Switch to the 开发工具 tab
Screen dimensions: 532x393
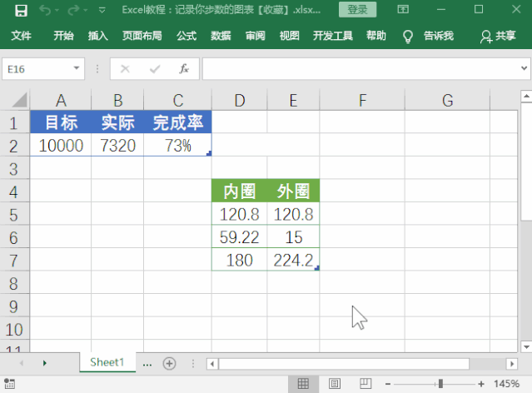click(x=333, y=35)
